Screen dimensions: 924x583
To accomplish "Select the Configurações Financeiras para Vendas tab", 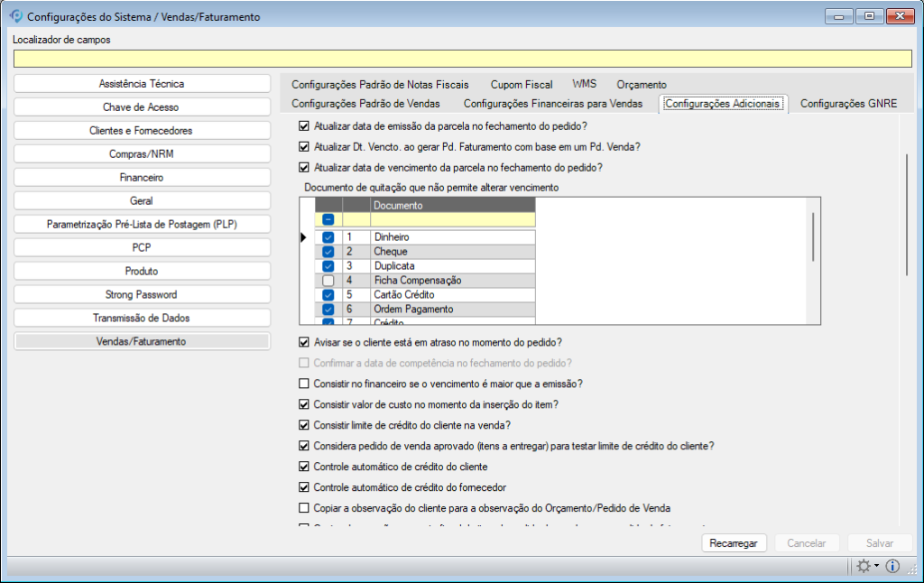I will [x=552, y=104].
